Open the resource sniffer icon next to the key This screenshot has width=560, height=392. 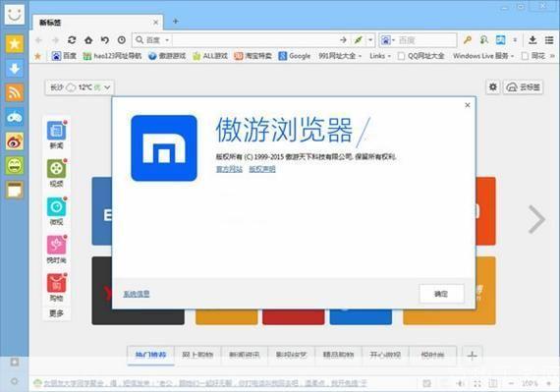[x=484, y=40]
